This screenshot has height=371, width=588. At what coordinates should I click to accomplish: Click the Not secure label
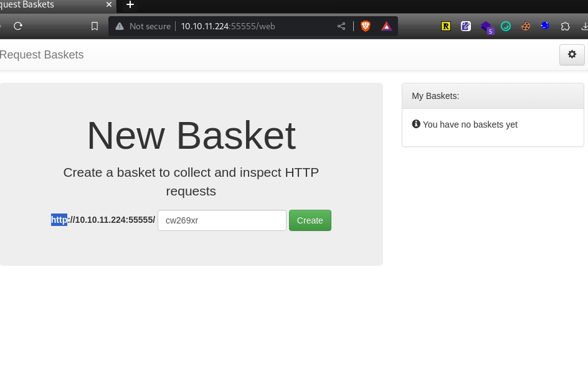tap(150, 26)
